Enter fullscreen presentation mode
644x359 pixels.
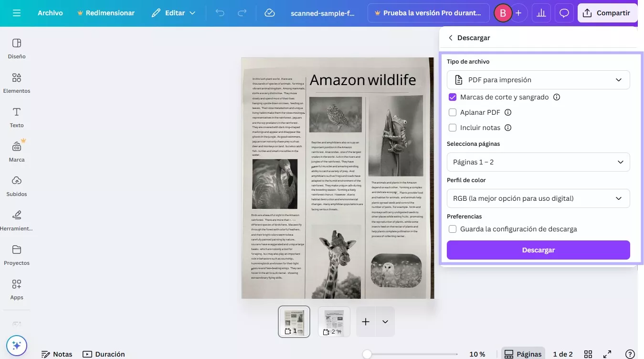pos(608,354)
